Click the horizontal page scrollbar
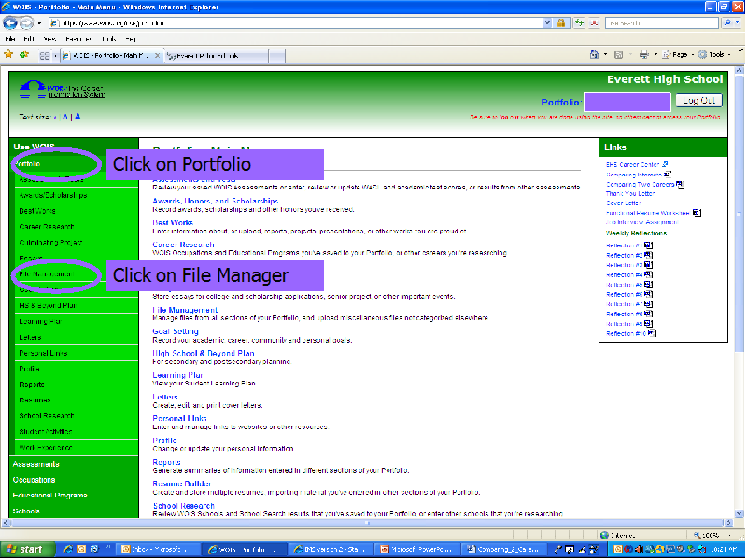747x560 pixels. [367, 523]
